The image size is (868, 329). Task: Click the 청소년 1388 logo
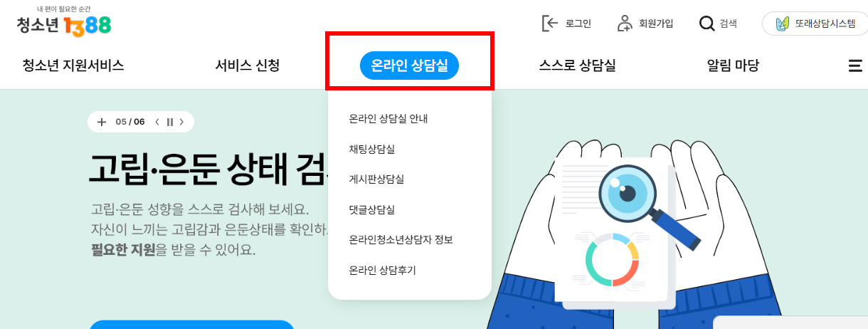click(64, 21)
